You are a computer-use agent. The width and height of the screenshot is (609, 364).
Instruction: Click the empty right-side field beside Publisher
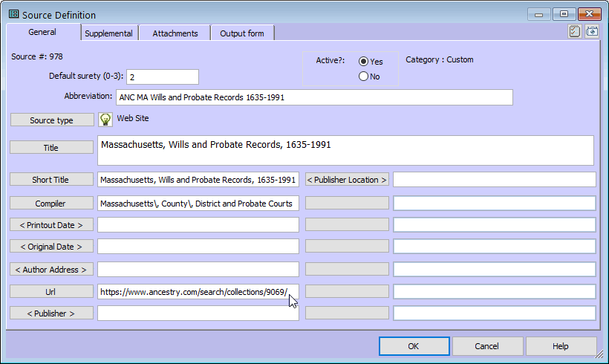[x=495, y=313]
